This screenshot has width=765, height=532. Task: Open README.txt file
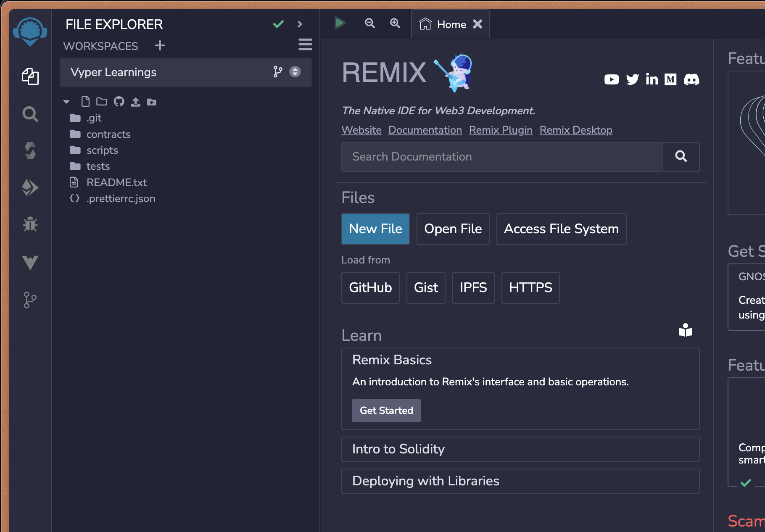[x=116, y=182]
